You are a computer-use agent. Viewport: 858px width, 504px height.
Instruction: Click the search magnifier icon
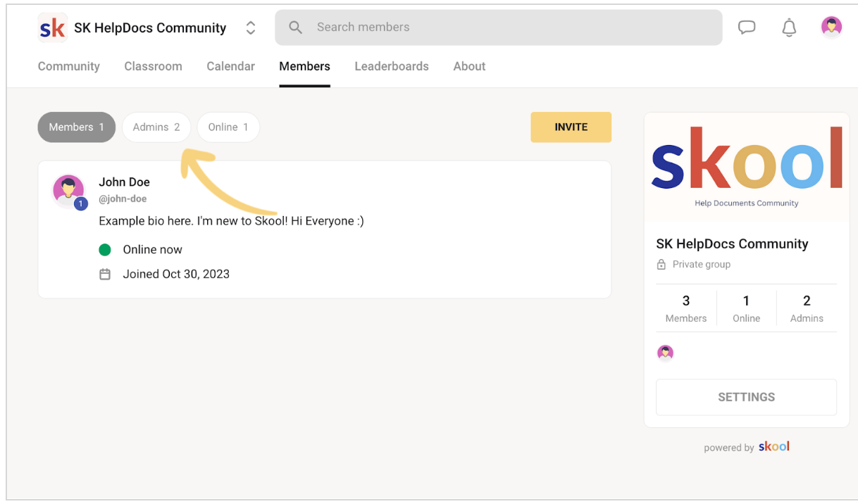pos(295,27)
